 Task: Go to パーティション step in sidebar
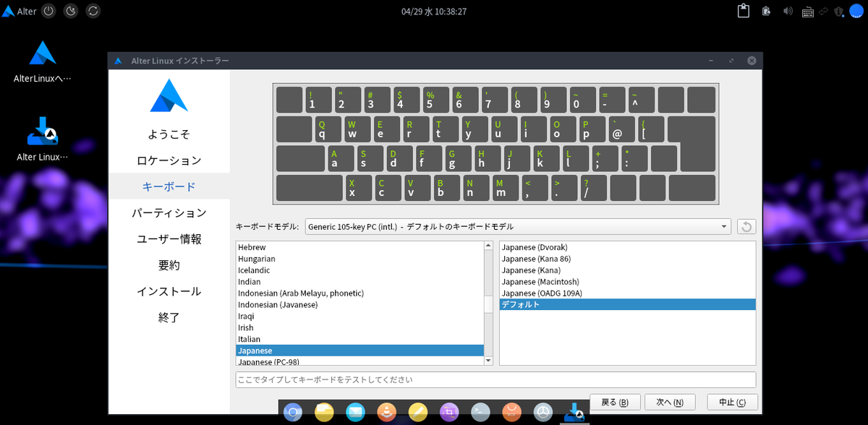pyautogui.click(x=169, y=213)
